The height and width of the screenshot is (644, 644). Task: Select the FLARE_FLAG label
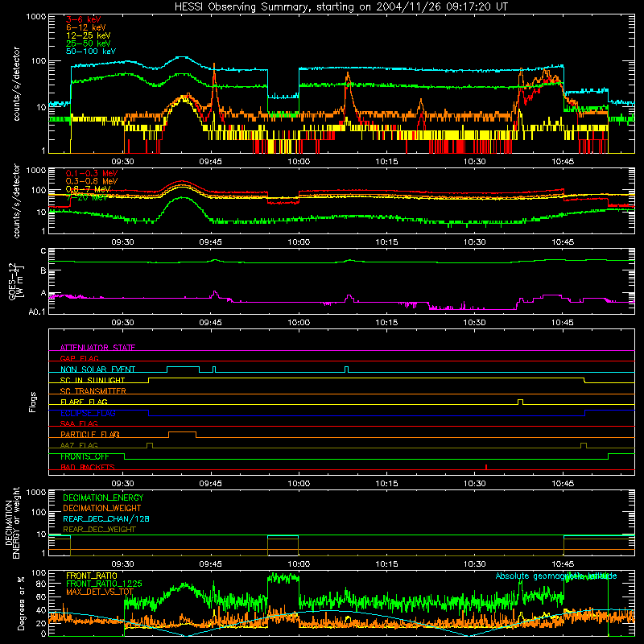tap(84, 402)
